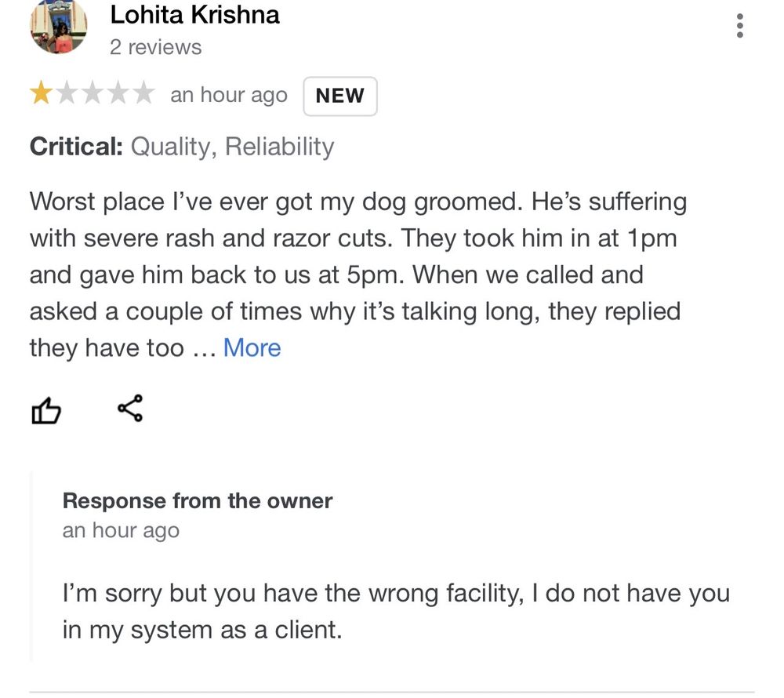Click the first gold star rating

coord(41,95)
